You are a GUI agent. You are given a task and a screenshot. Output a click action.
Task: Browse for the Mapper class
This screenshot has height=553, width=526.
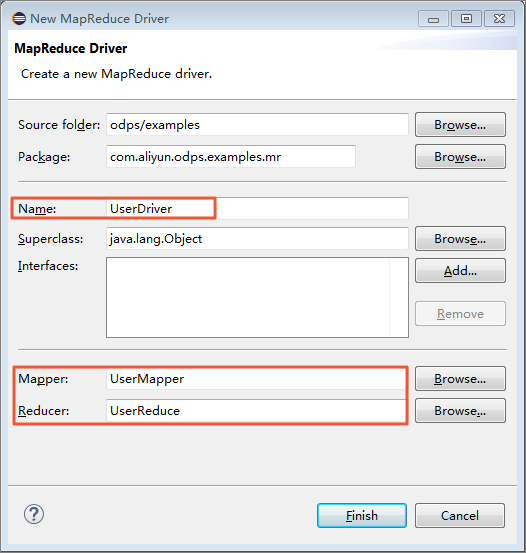click(460, 378)
